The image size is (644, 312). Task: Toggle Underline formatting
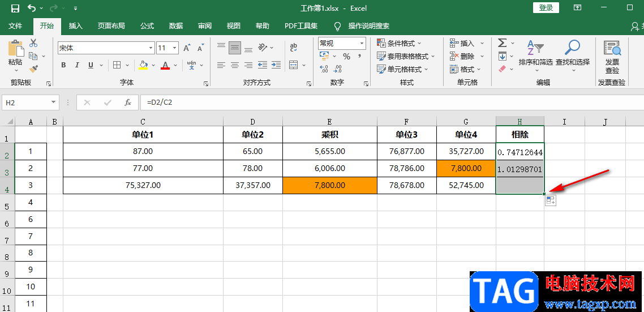pyautogui.click(x=91, y=65)
